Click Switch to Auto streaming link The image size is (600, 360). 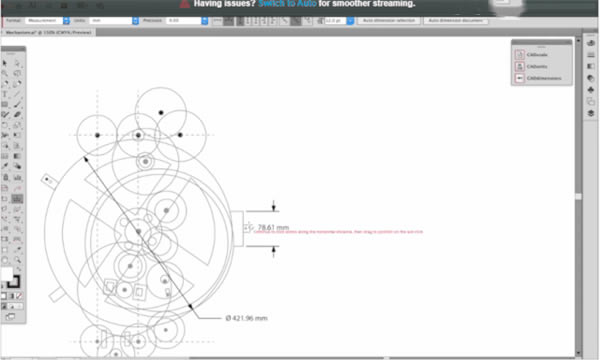point(287,4)
